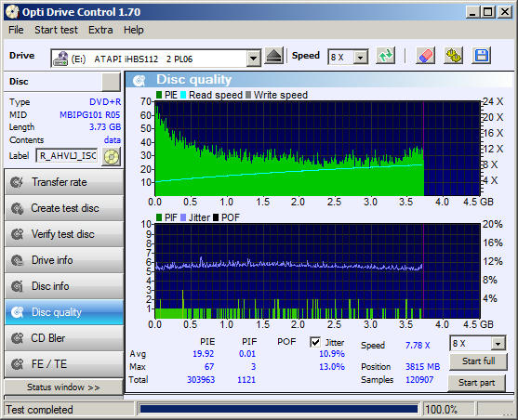Click the gray Write speed legend swatch

248,95
